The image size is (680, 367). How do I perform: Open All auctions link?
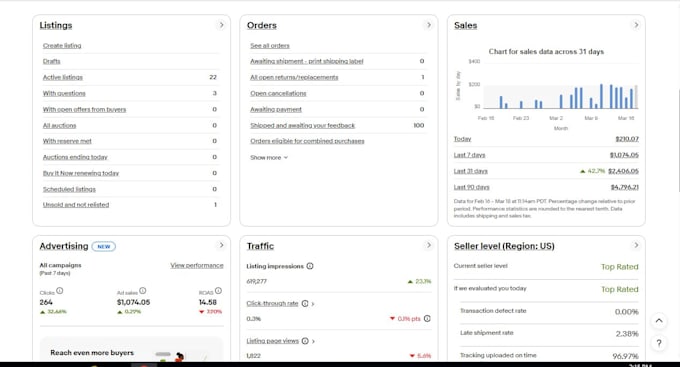tap(59, 125)
